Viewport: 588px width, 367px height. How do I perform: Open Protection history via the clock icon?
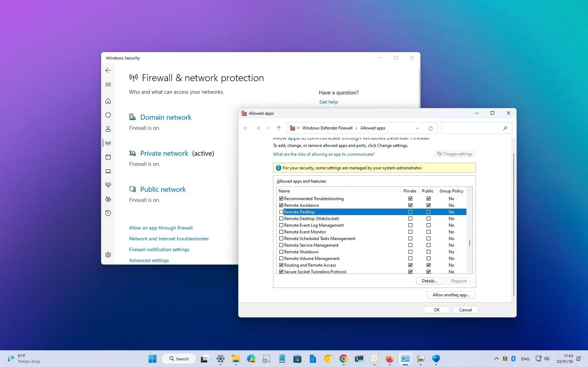(x=108, y=213)
